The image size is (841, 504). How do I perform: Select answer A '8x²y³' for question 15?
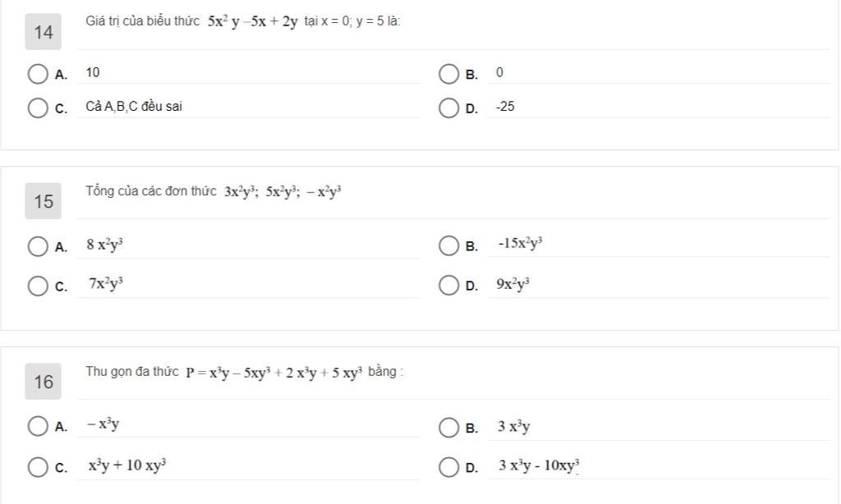[x=38, y=246]
